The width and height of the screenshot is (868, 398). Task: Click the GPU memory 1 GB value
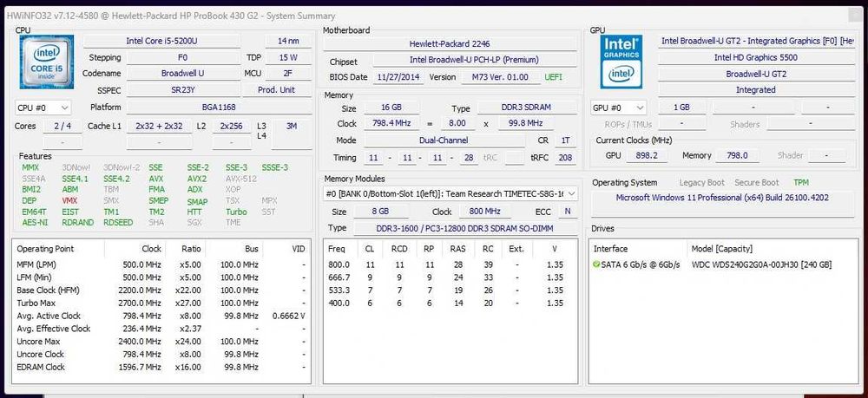click(681, 108)
